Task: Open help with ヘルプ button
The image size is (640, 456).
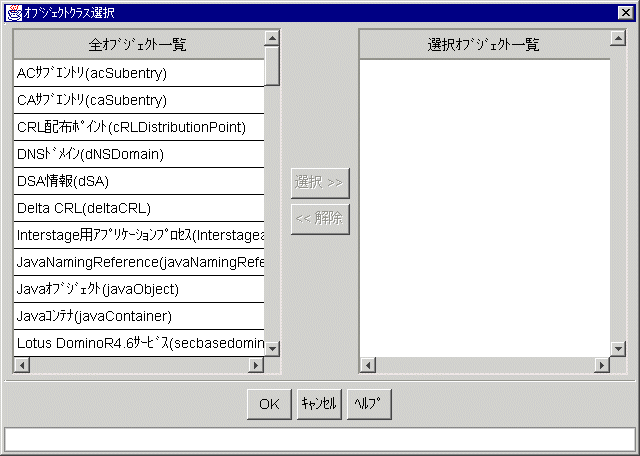Action: point(369,404)
